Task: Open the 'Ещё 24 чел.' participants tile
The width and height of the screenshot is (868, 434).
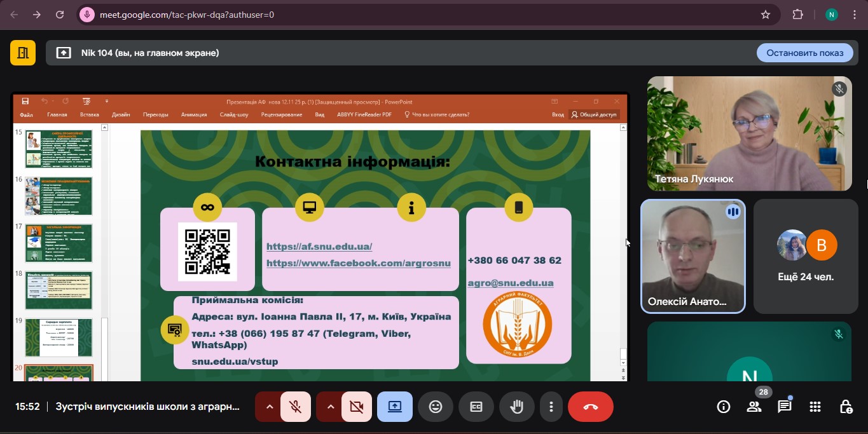Action: pyautogui.click(x=806, y=256)
